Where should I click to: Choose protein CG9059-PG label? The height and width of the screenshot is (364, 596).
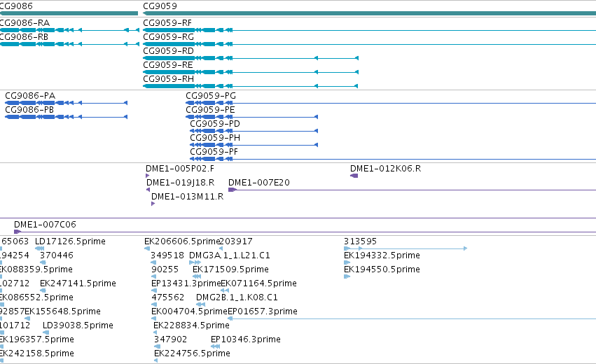tap(211, 96)
